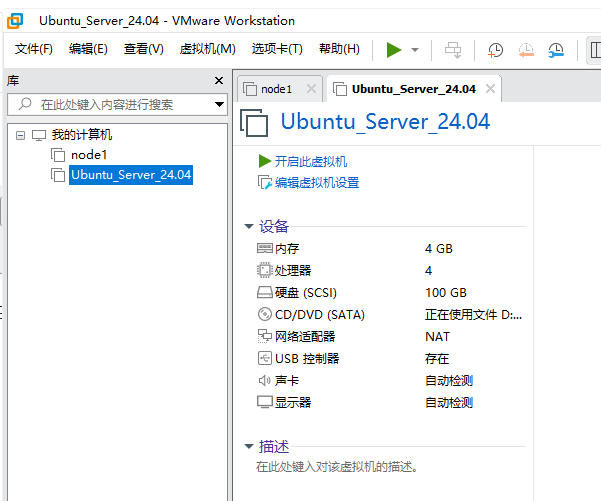Viewport: 601px width, 501px height.
Task: Collapse the 描述 section
Action: coord(249,446)
